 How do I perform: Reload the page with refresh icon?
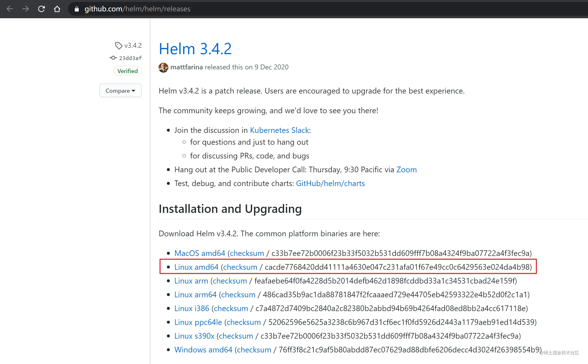click(41, 9)
